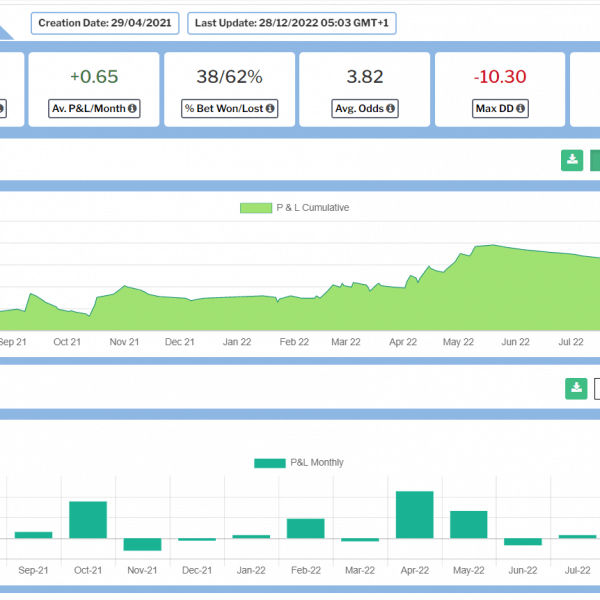Screen dimensions: 600x600
Task: Click info icon beside Avg. Odds
Action: pyautogui.click(x=390, y=109)
